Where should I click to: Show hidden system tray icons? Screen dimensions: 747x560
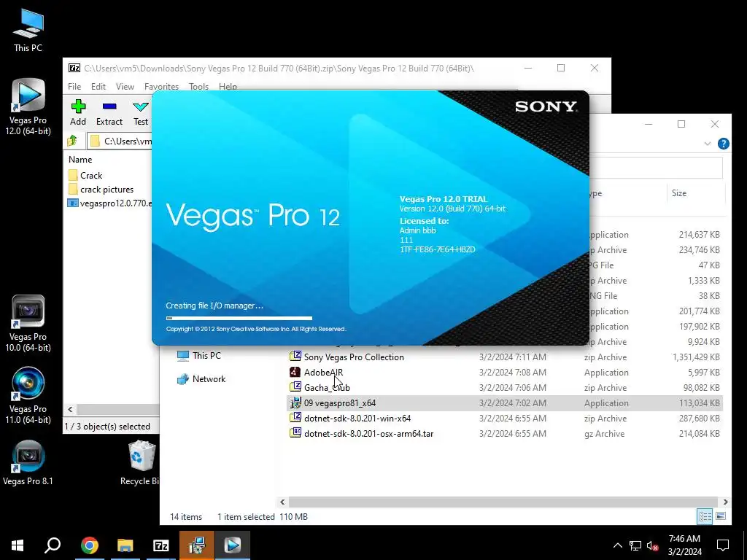617,545
